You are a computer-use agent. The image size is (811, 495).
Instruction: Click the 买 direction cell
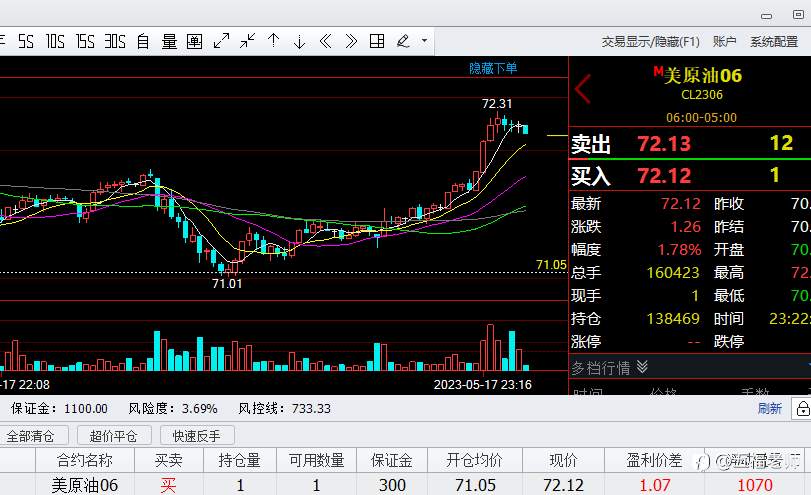point(169,485)
